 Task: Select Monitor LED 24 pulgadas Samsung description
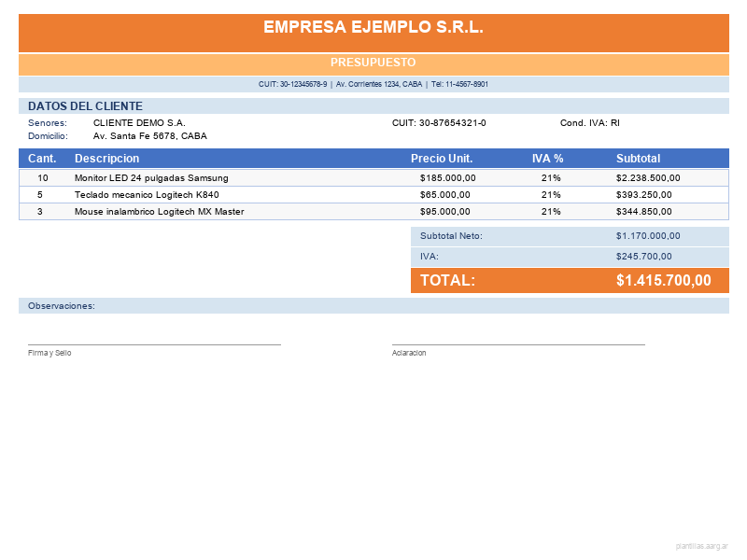(x=151, y=178)
